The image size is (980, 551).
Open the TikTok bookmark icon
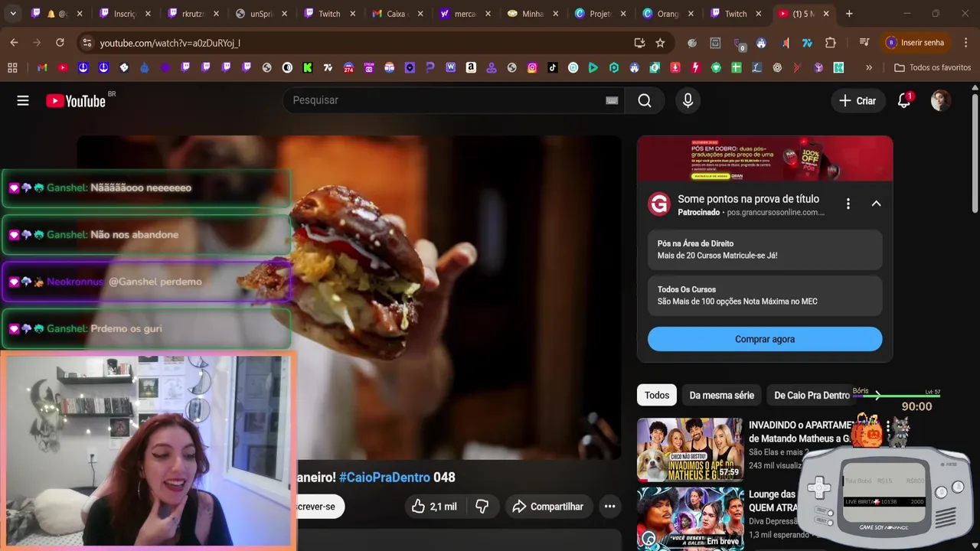click(x=553, y=67)
